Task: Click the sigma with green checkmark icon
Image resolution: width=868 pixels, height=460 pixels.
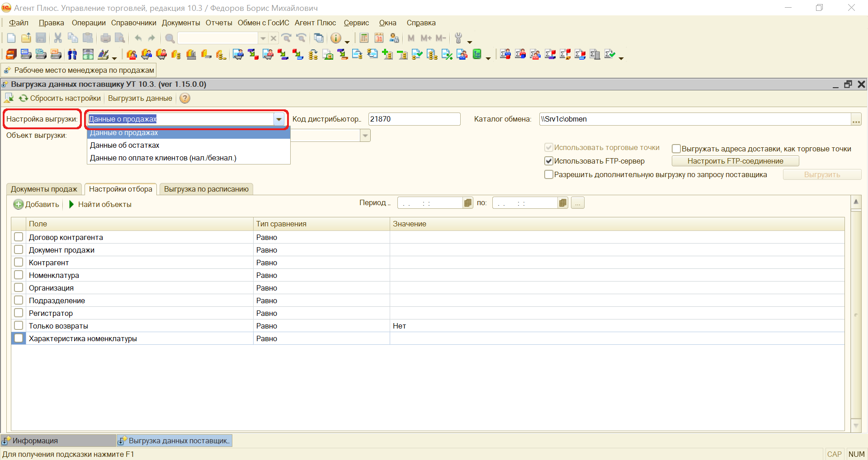Action: (610, 55)
